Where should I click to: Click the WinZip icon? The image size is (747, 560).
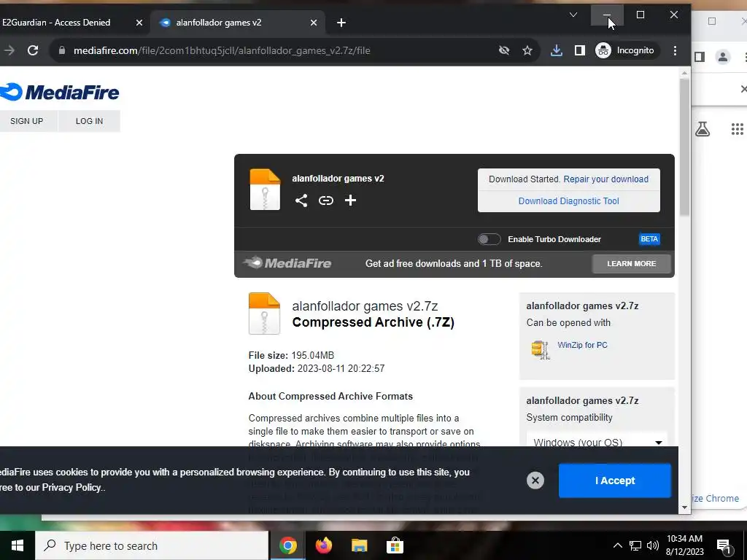541,349
